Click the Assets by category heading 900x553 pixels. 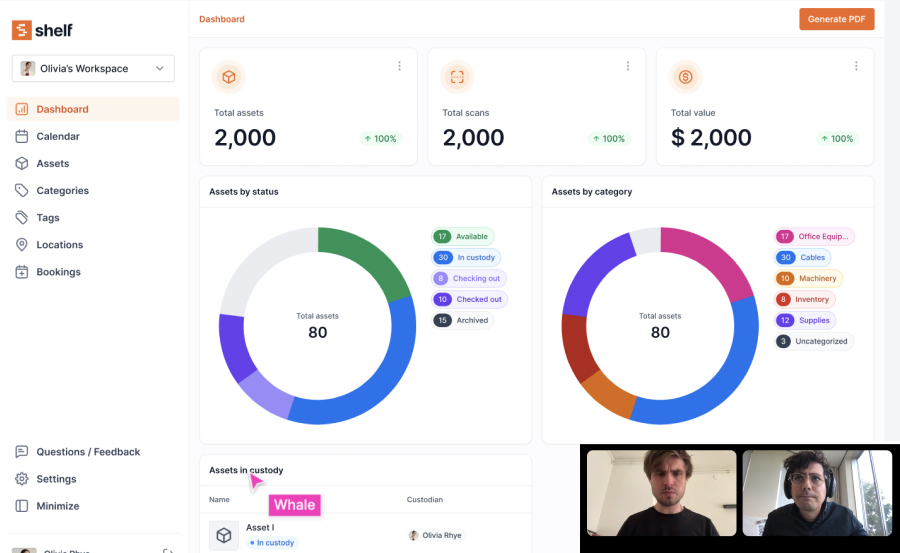click(x=592, y=192)
